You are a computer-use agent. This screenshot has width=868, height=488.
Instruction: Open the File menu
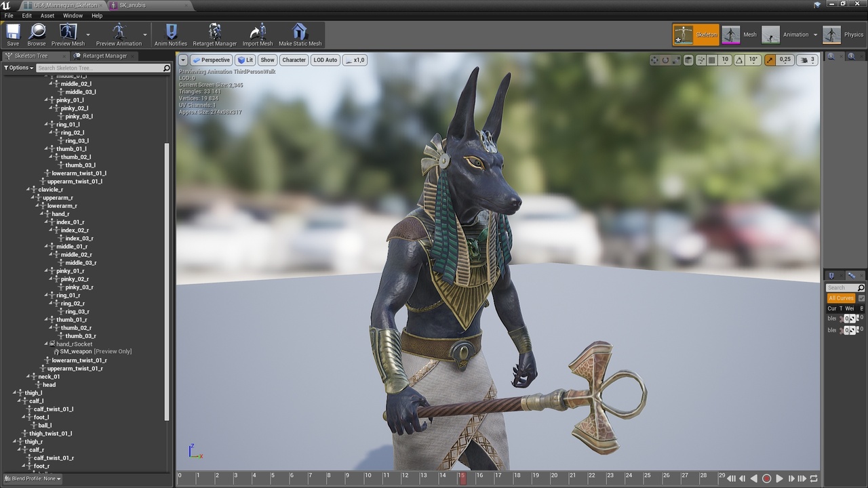click(9, 16)
